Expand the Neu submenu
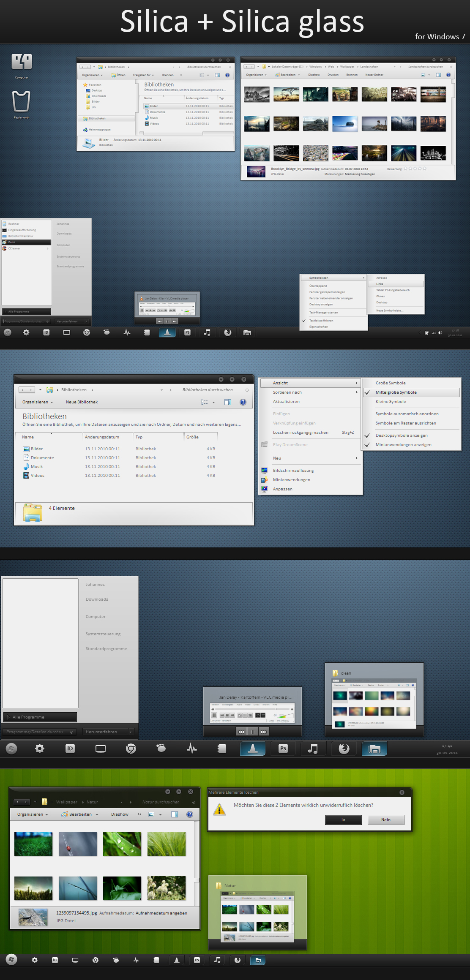This screenshot has width=470, height=980. click(310, 458)
